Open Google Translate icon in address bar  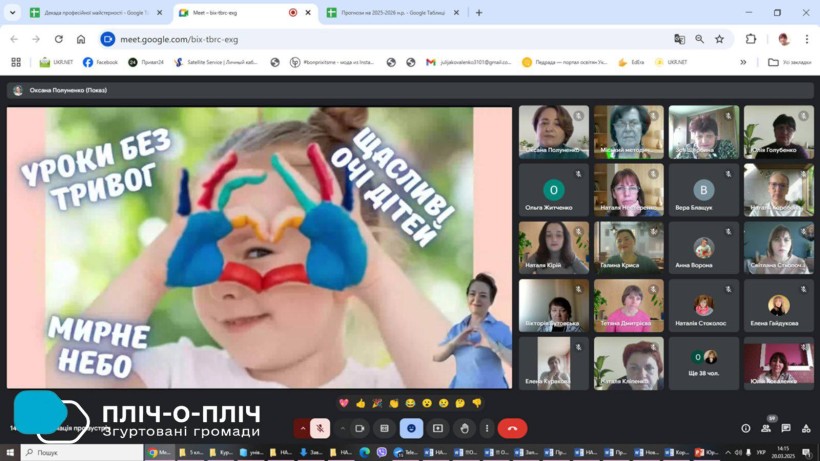pyautogui.click(x=679, y=39)
